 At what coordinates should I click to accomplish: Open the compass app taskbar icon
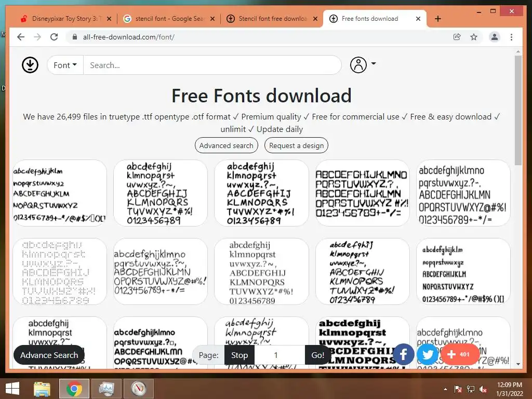[x=139, y=389]
